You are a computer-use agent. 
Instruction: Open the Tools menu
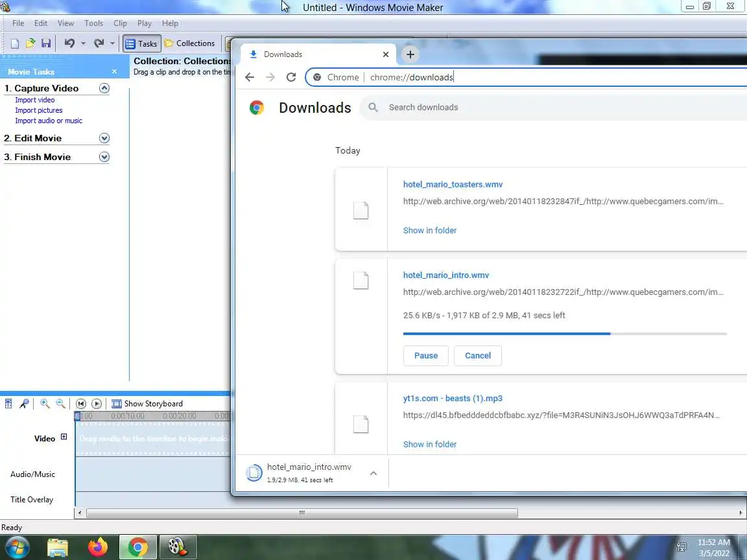pos(93,23)
